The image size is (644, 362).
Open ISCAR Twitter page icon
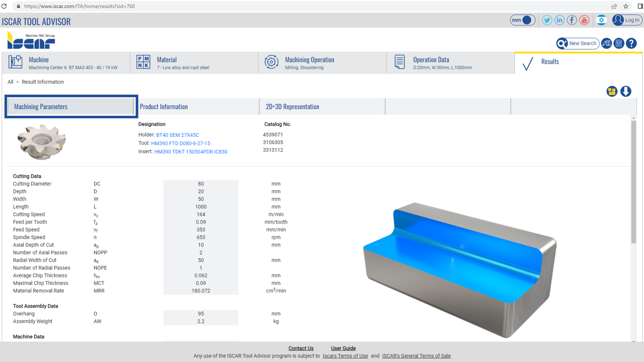click(547, 20)
